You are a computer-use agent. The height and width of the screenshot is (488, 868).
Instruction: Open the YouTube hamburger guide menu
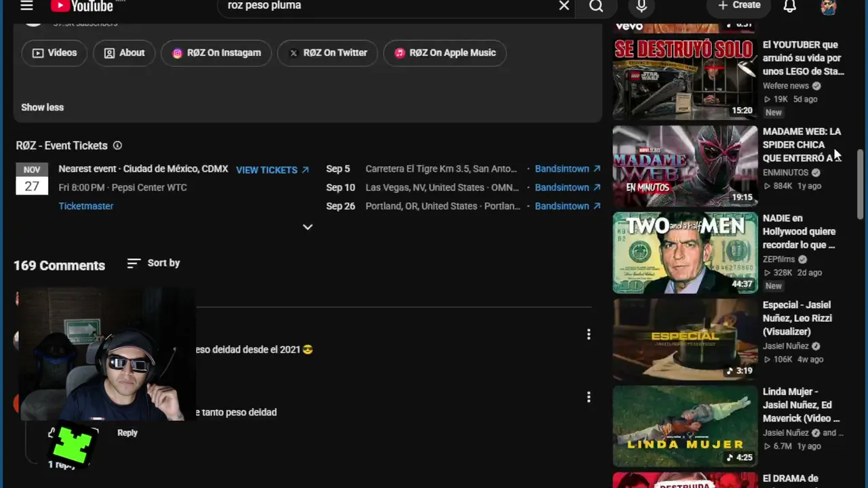[26, 6]
